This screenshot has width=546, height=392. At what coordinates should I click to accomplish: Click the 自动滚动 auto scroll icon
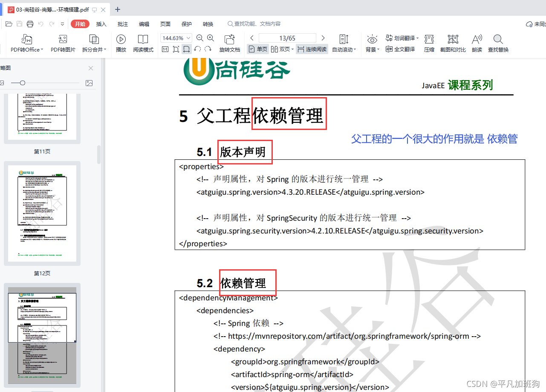(344, 40)
